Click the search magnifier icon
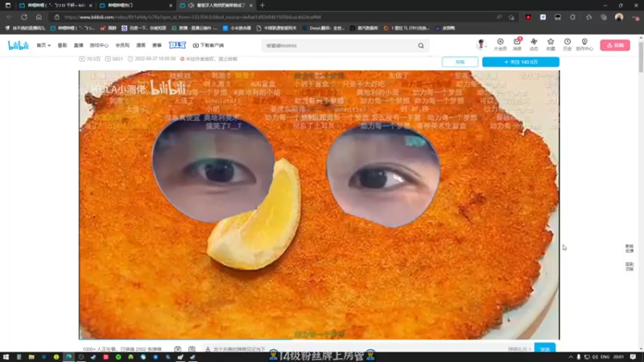Viewport: 644px width, 362px height. click(421, 46)
